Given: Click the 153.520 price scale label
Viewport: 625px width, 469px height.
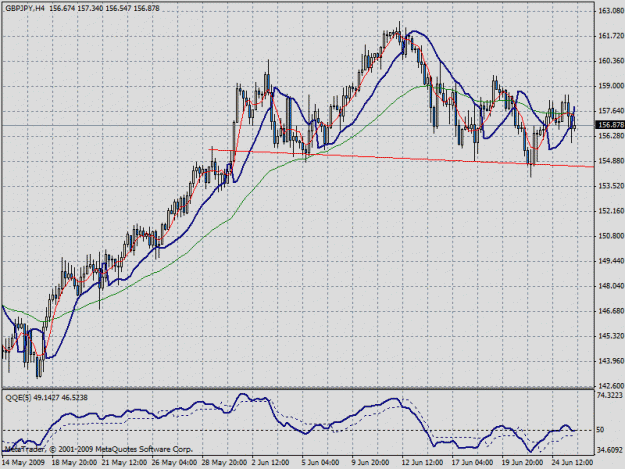Looking at the screenshot, I should [x=611, y=186].
